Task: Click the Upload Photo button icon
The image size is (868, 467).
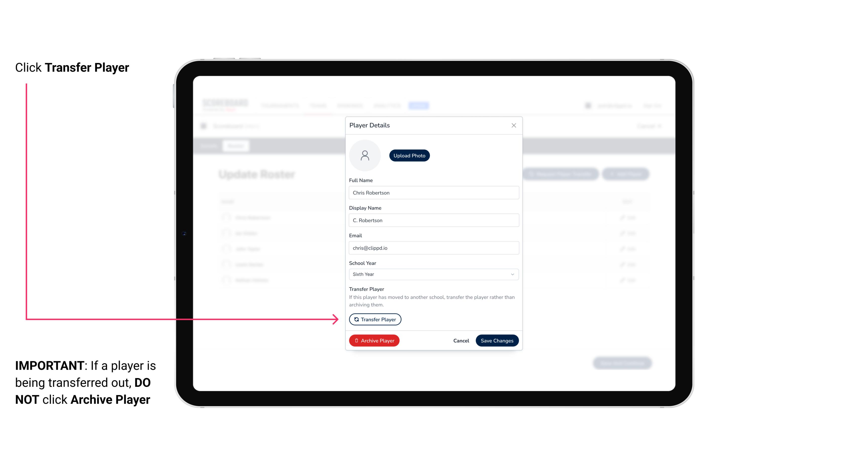Action: coord(409,155)
